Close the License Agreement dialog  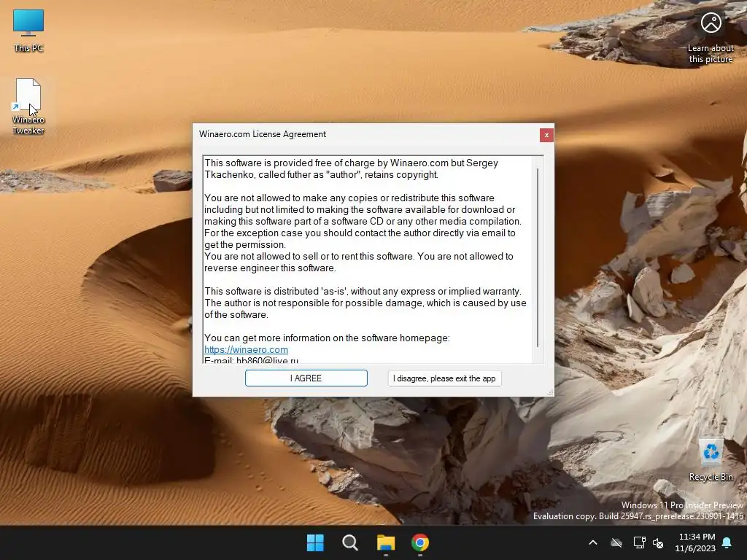(546, 135)
